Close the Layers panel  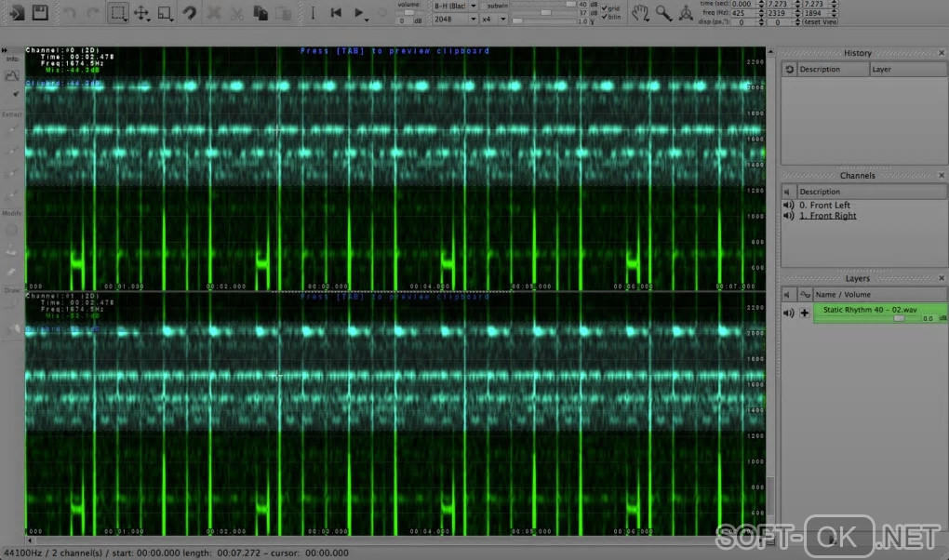coord(942,278)
